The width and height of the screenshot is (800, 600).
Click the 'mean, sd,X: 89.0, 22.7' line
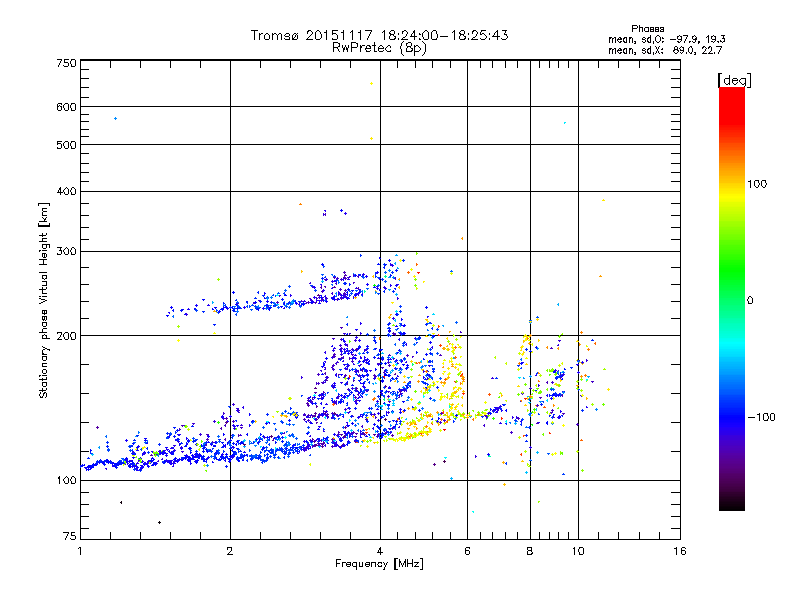pos(665,50)
